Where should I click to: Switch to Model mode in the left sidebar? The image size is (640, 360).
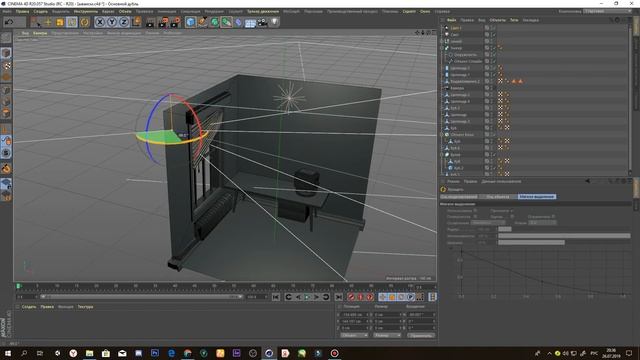click(6, 53)
